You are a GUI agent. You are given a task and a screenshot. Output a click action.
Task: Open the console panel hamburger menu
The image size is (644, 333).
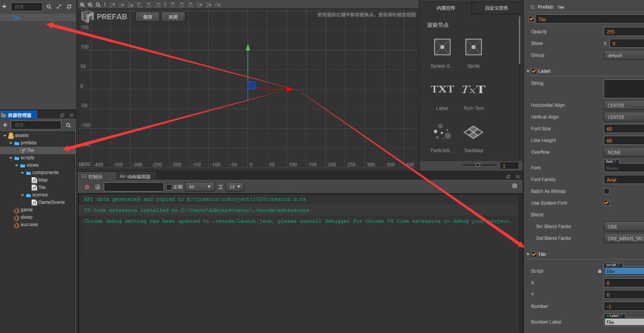pyautogui.click(x=518, y=177)
